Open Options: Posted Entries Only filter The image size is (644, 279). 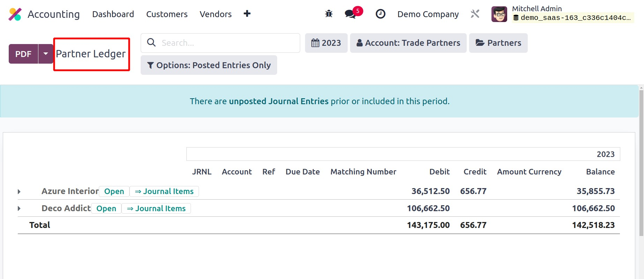209,65
